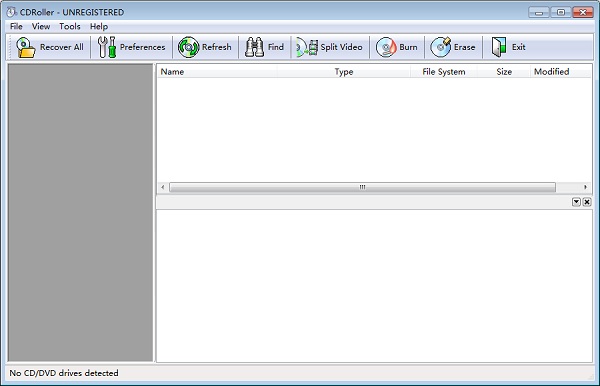The height and width of the screenshot is (386, 600).
Task: Open Preferences via the wrench icon
Action: (x=107, y=47)
